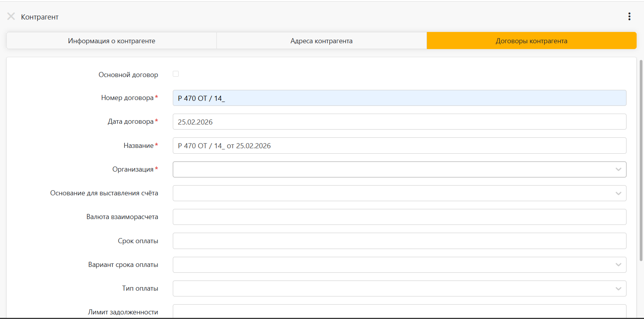This screenshot has width=644, height=319.
Task: Expand the Организация dropdown
Action: point(393,170)
